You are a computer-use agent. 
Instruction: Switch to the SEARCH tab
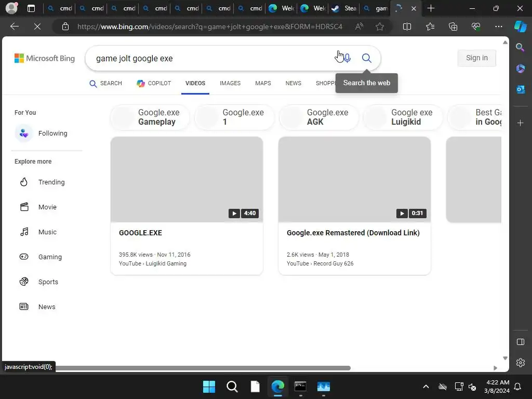[105, 83]
